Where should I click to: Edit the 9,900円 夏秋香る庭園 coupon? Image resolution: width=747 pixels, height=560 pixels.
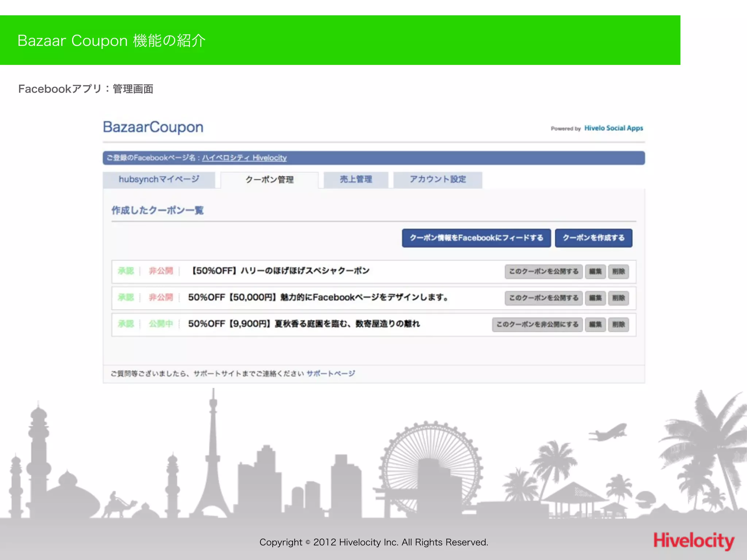pyautogui.click(x=595, y=324)
